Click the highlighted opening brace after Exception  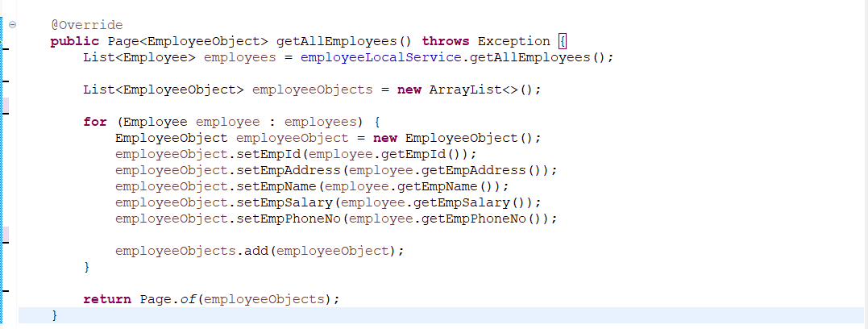click(x=563, y=42)
